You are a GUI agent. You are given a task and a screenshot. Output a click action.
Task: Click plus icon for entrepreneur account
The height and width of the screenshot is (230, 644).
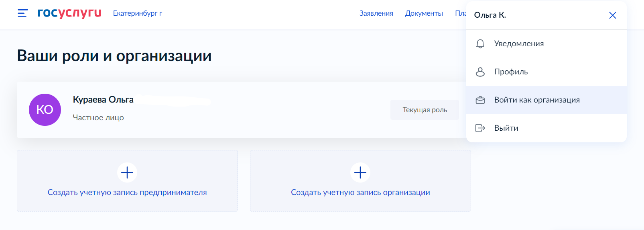point(127,172)
